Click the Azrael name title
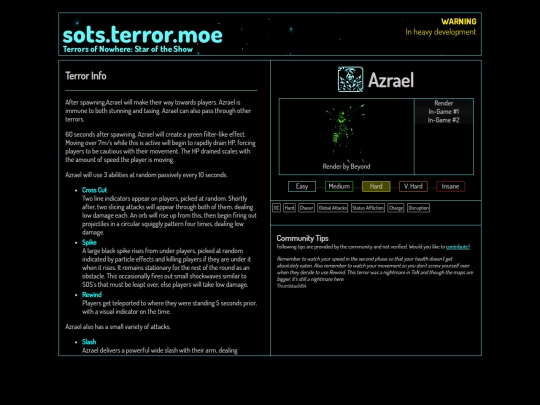The image size is (540, 405). point(391,80)
